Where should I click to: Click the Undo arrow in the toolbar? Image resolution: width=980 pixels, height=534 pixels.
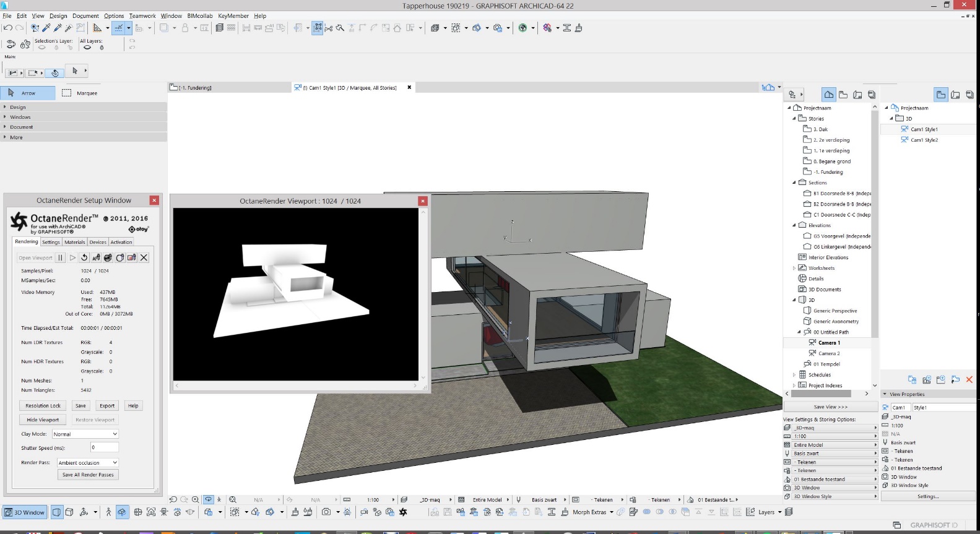pyautogui.click(x=7, y=28)
